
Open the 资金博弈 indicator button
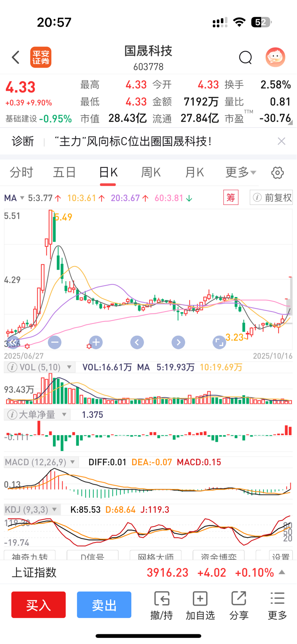click(219, 555)
